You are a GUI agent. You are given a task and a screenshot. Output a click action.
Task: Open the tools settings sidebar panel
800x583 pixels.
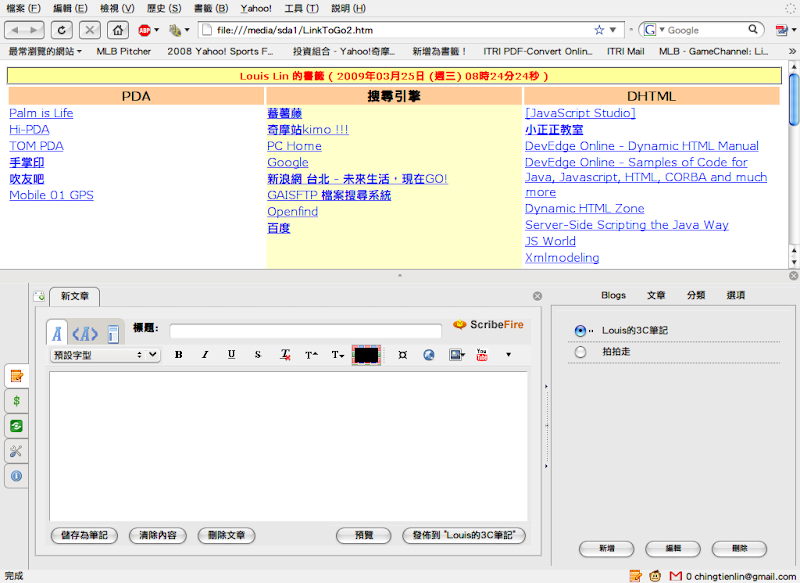click(x=16, y=451)
